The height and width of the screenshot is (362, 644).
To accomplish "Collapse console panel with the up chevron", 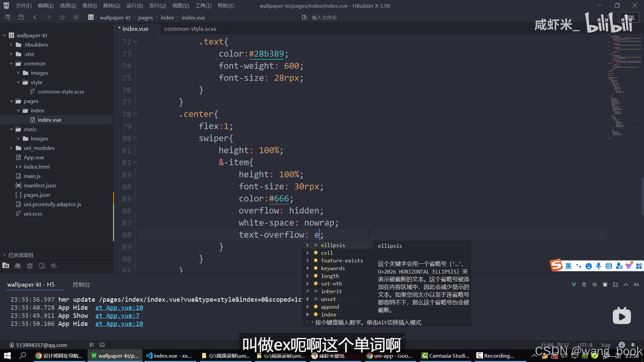I will tap(626, 285).
